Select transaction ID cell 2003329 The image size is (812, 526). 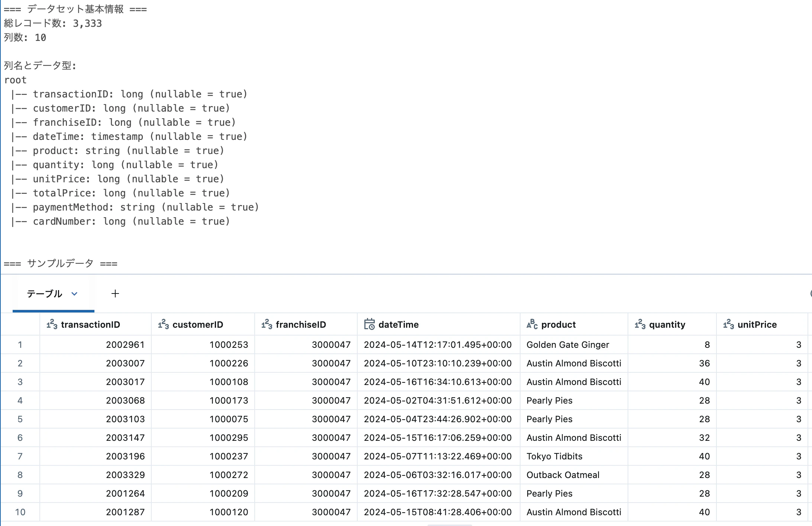(x=96, y=475)
